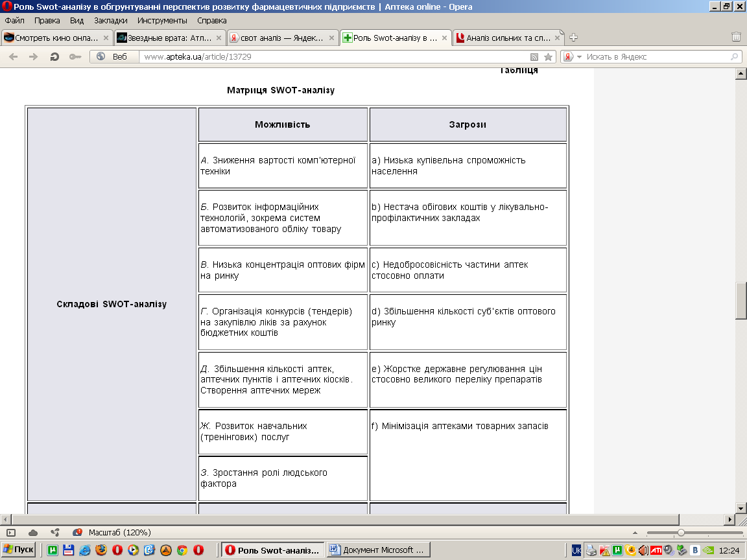747x560 pixels.
Task: Open the zoom options arrow beside slider
Action: (x=635, y=532)
